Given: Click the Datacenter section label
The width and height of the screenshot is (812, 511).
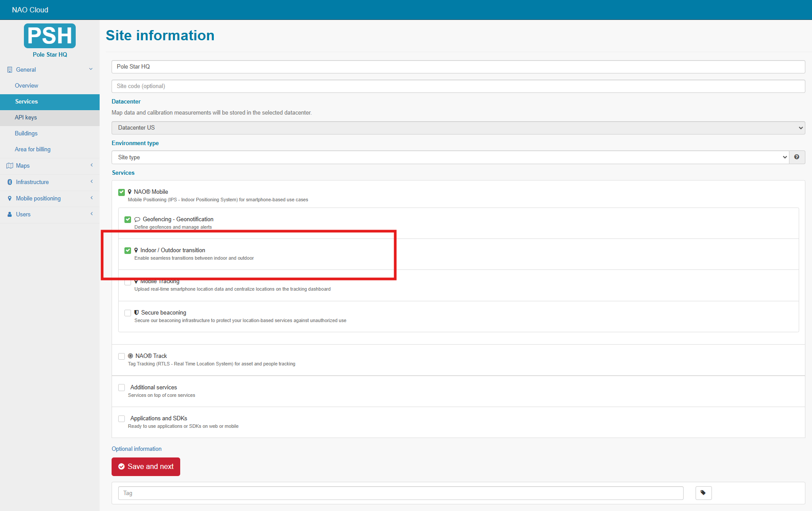Looking at the screenshot, I should click(126, 101).
